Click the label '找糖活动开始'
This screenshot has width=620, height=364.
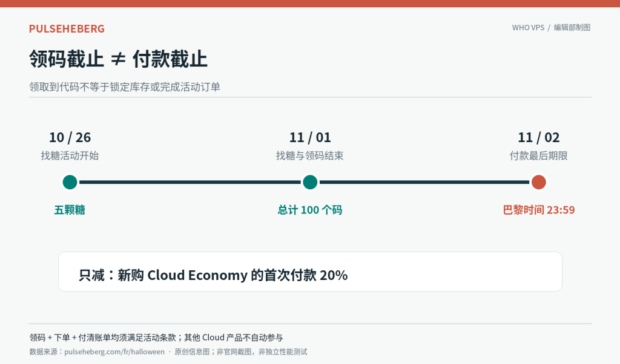coord(70,155)
